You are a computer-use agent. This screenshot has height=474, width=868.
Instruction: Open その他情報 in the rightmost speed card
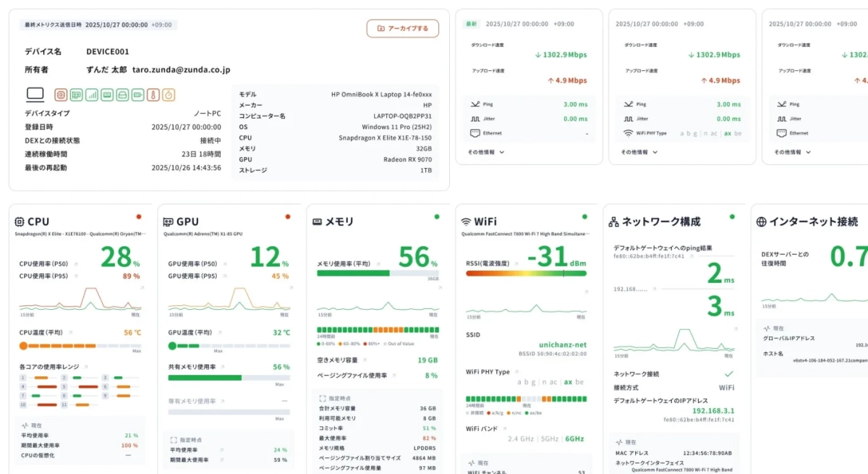click(x=788, y=153)
